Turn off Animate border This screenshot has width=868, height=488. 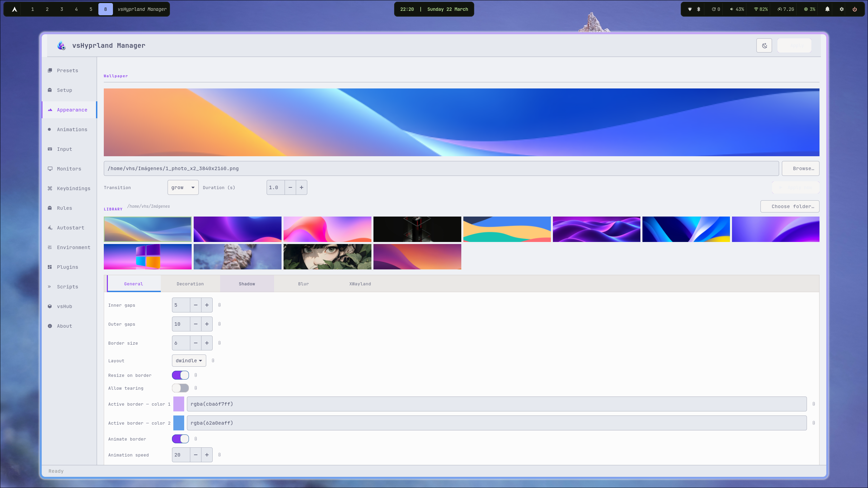pyautogui.click(x=180, y=439)
